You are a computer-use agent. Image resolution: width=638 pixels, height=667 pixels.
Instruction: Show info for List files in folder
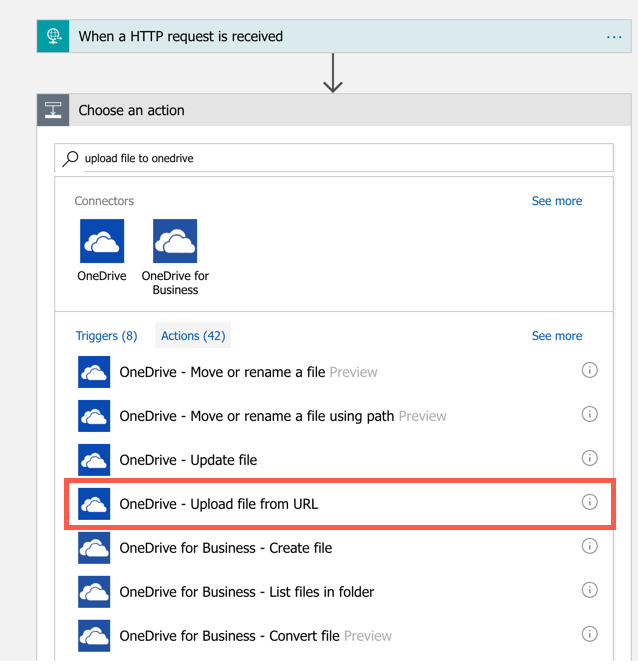point(589,590)
